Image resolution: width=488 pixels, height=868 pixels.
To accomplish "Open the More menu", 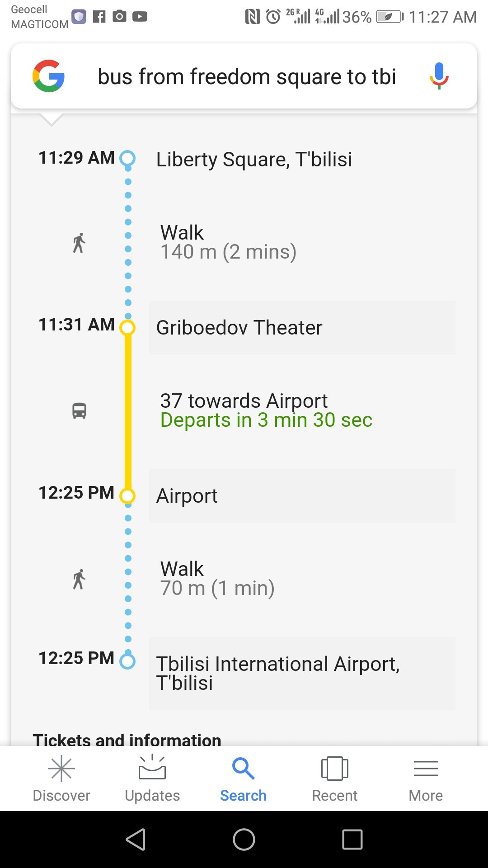I will pyautogui.click(x=426, y=779).
